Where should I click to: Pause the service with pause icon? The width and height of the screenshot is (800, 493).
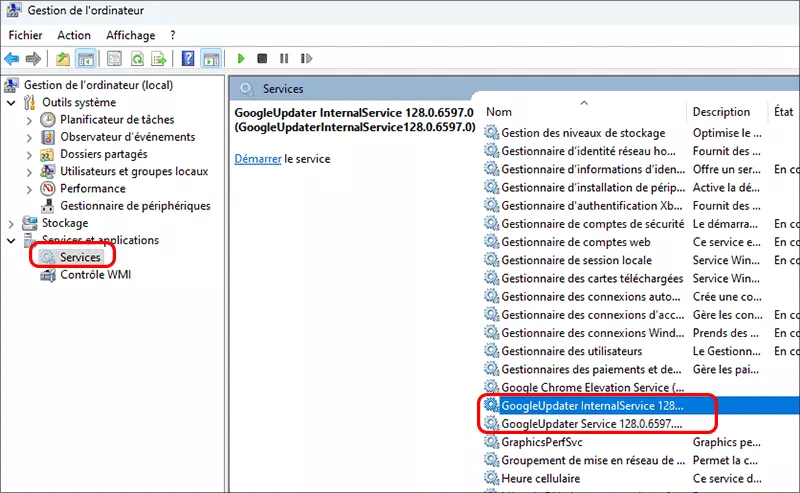pyautogui.click(x=284, y=59)
